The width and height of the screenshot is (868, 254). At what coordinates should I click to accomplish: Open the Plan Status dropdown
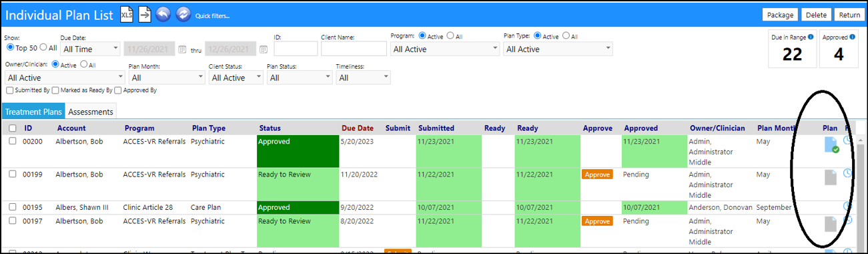(x=300, y=78)
